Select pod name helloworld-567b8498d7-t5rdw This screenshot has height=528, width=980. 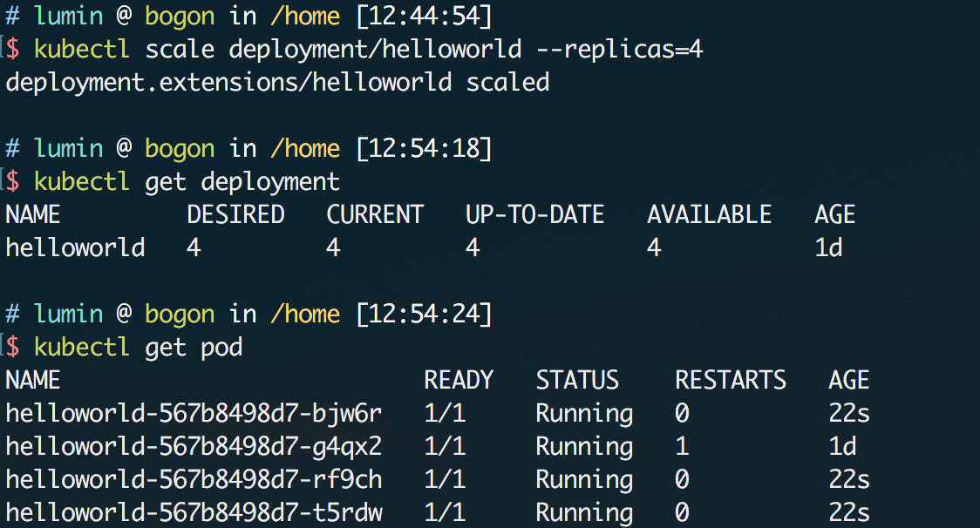(194, 512)
